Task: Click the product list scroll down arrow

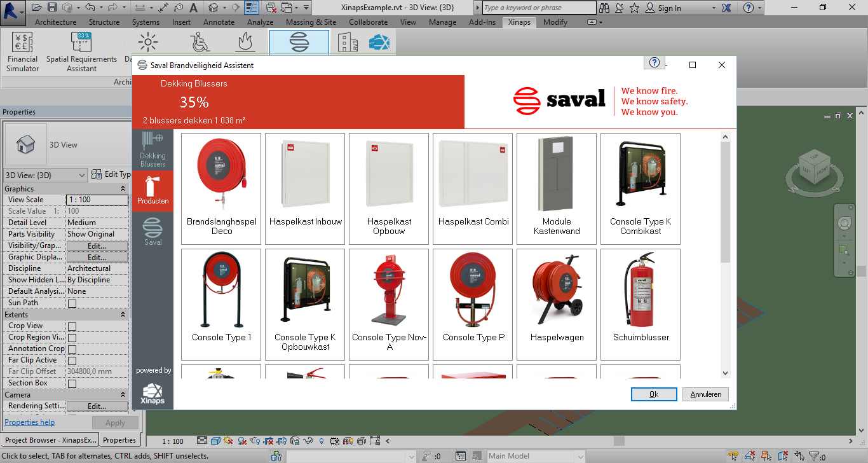Action: click(726, 373)
